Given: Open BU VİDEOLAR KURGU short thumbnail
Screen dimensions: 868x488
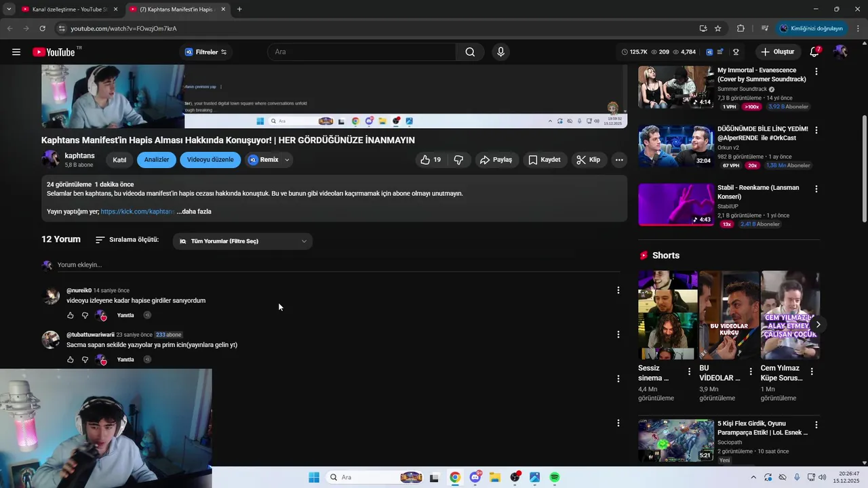Looking at the screenshot, I should [729, 315].
